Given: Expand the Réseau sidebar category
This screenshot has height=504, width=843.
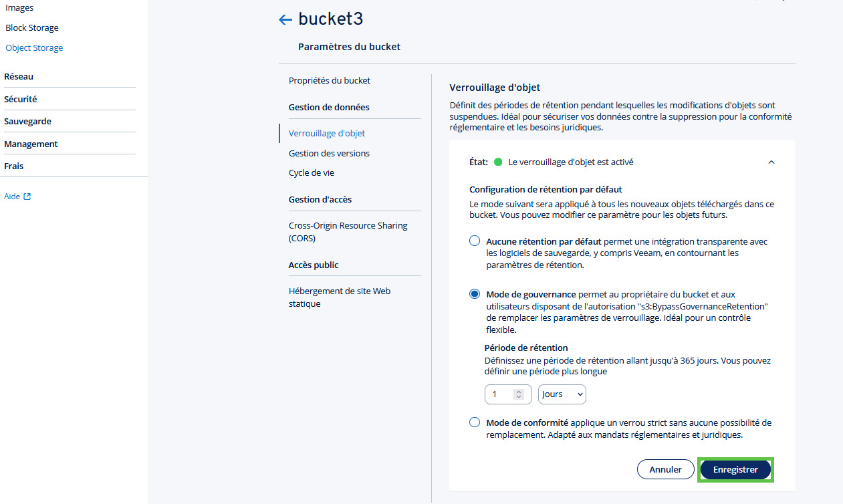Looking at the screenshot, I should click(19, 76).
